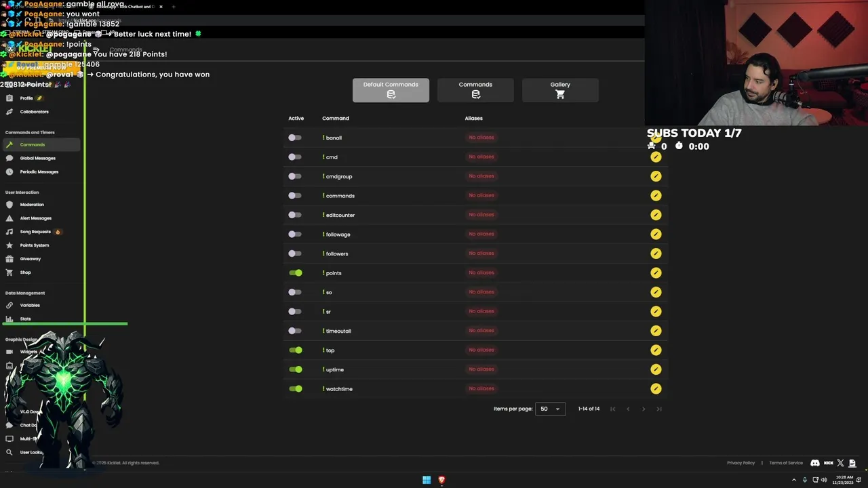
Task: Go to the next page arrow
Action: [x=644, y=409]
